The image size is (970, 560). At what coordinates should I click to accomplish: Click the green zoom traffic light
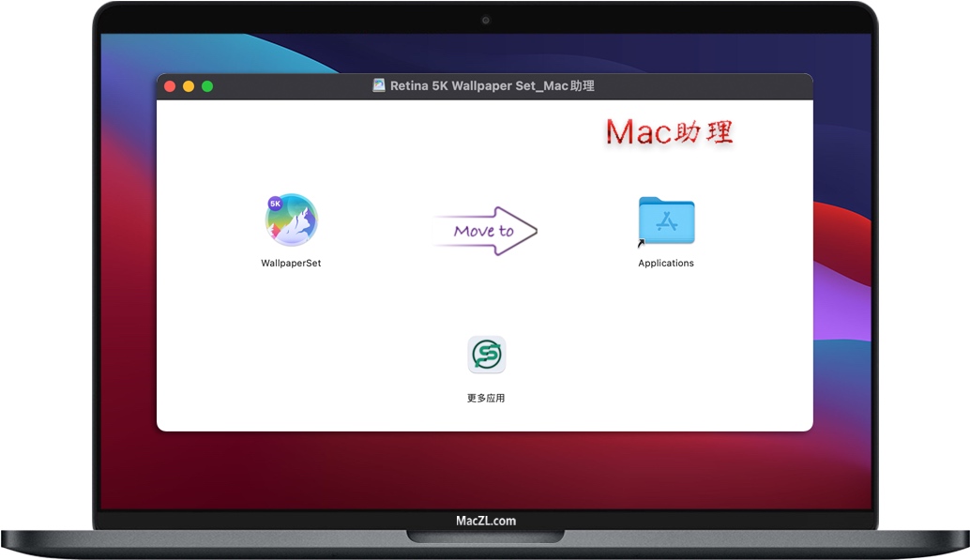pos(206,85)
